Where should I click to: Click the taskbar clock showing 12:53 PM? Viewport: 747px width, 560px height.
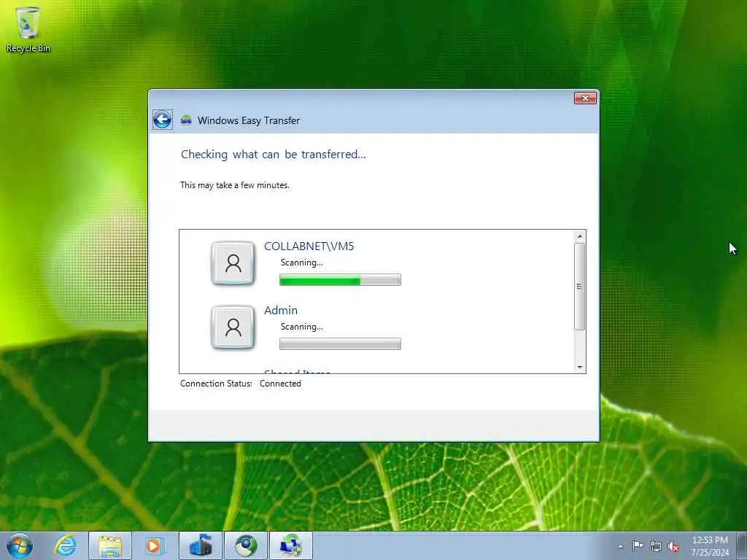(710, 546)
